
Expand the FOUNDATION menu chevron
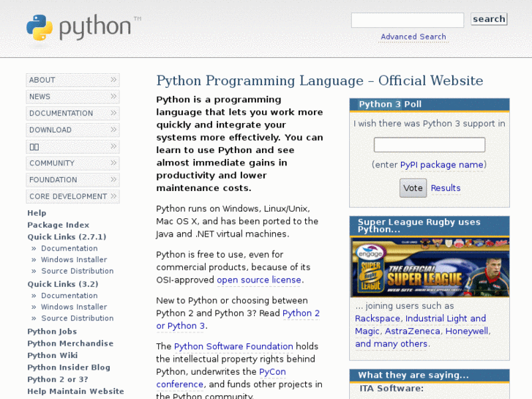(x=113, y=179)
